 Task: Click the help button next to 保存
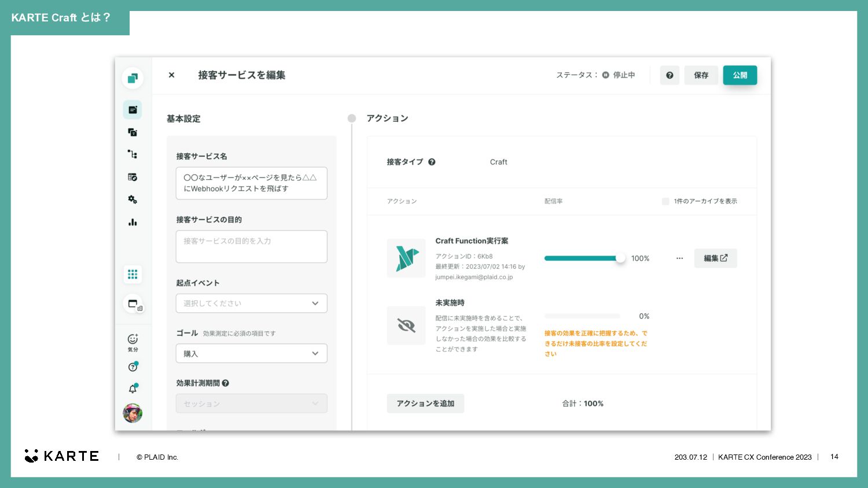point(670,75)
